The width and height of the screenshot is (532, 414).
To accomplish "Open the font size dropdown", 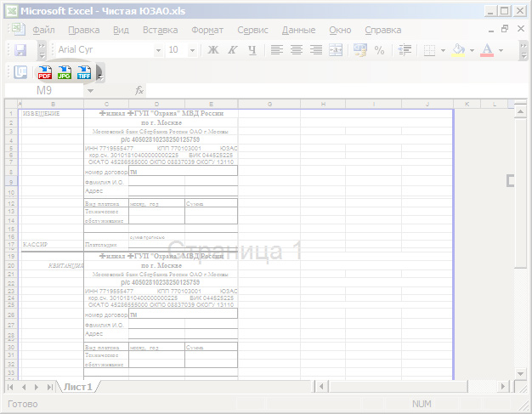I will [192, 50].
